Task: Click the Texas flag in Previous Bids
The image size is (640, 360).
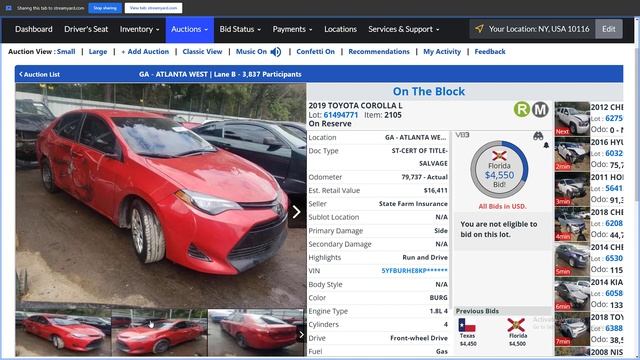Action: [467, 325]
